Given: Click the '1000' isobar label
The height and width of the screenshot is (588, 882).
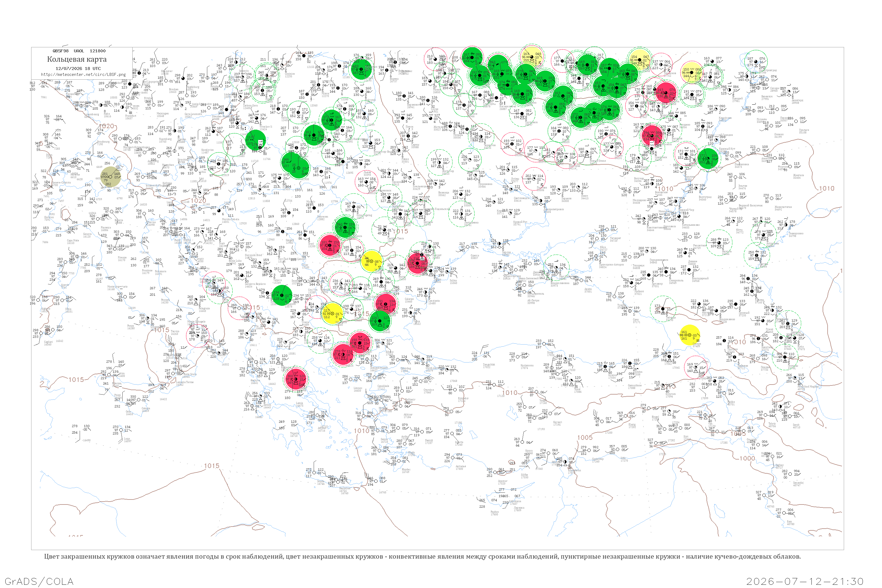Looking at the screenshot, I should (747, 458).
